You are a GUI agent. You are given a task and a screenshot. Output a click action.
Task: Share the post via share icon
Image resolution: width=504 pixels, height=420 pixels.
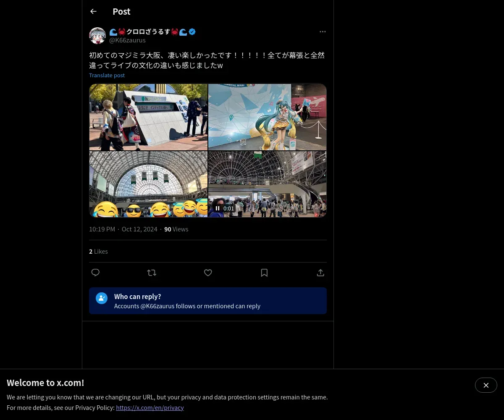[x=320, y=273]
